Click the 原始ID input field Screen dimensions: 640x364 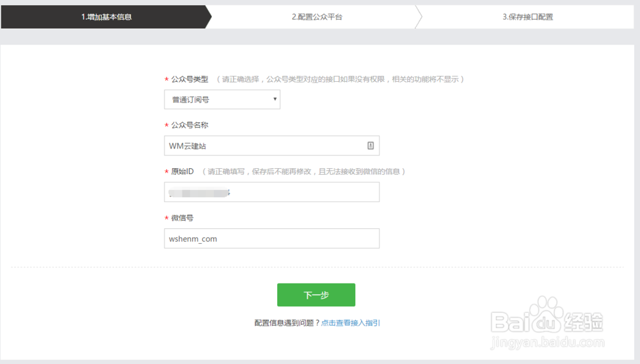(x=272, y=192)
